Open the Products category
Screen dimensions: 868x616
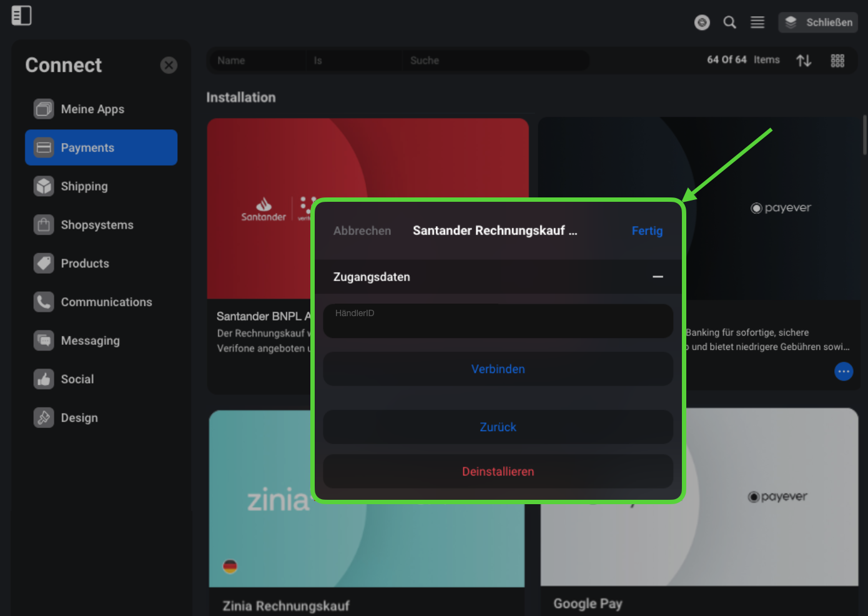point(101,264)
